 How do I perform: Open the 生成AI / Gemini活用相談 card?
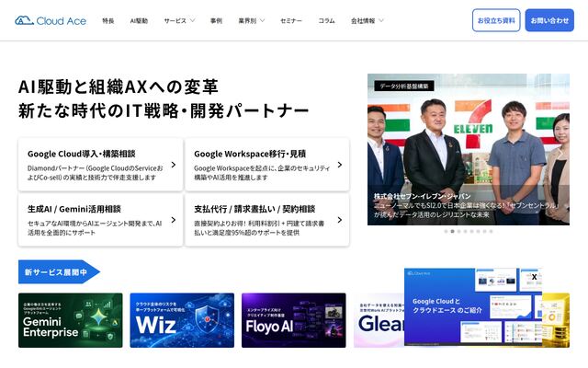[100, 220]
